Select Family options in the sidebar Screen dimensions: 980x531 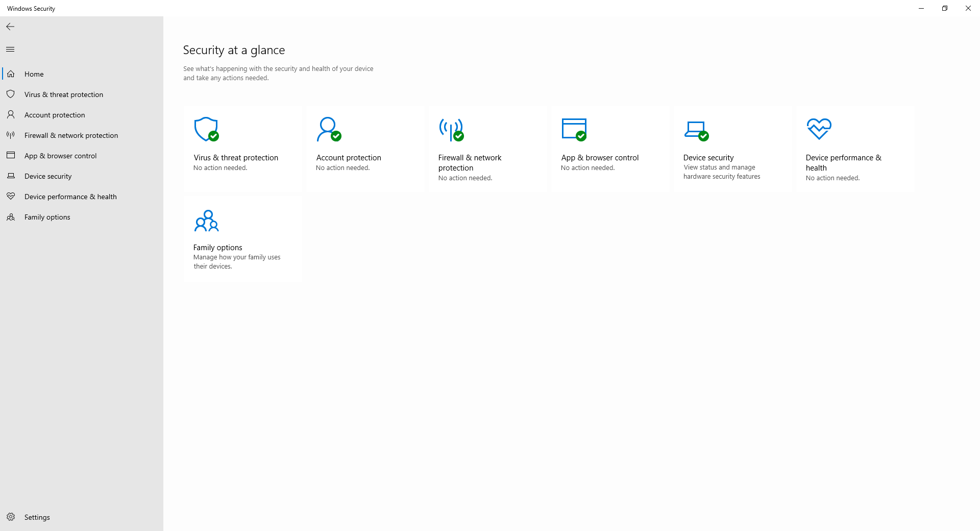click(47, 217)
